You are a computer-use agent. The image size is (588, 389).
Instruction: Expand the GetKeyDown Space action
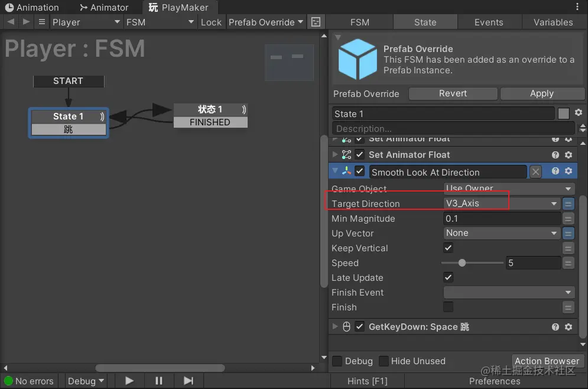pyautogui.click(x=334, y=326)
